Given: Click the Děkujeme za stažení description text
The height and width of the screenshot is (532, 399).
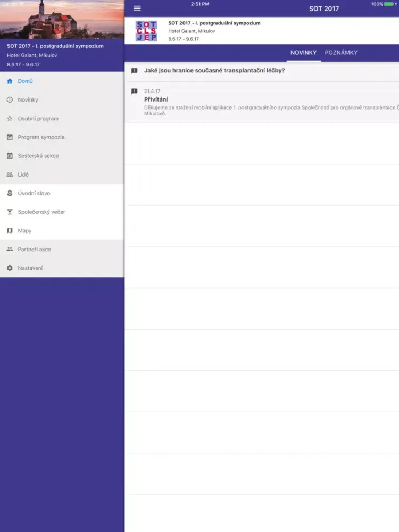Looking at the screenshot, I should coord(271,110).
